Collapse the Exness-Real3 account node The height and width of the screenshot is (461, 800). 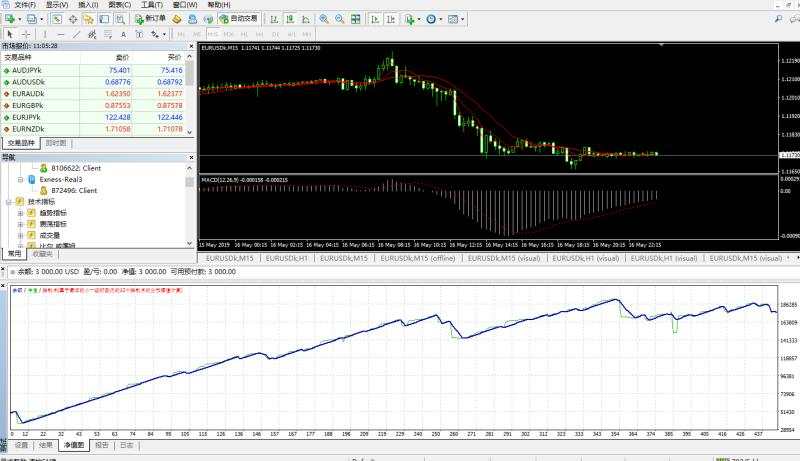(x=21, y=178)
